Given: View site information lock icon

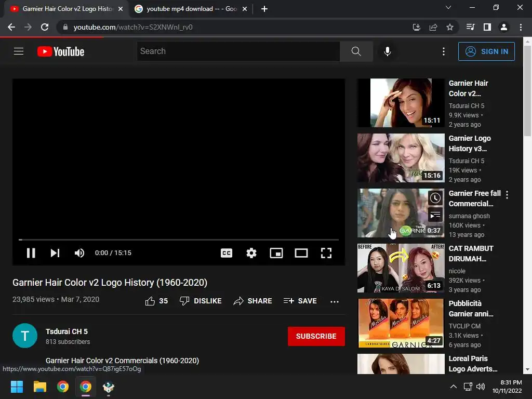Looking at the screenshot, I should point(65,27).
